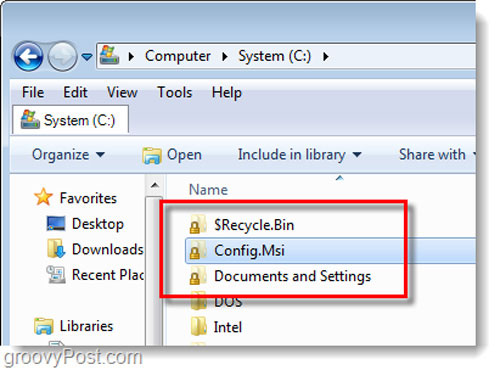Select the Config.Msi folder icon

197,250
